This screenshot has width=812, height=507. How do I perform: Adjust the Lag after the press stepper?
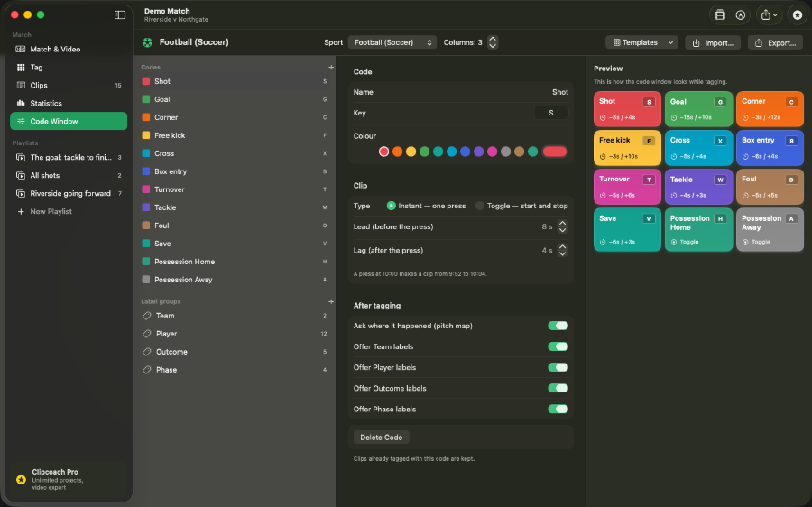(x=562, y=250)
